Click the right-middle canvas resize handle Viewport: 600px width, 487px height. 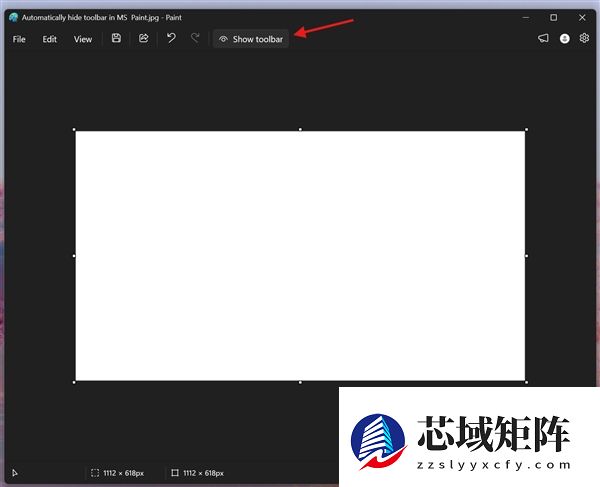coord(527,256)
